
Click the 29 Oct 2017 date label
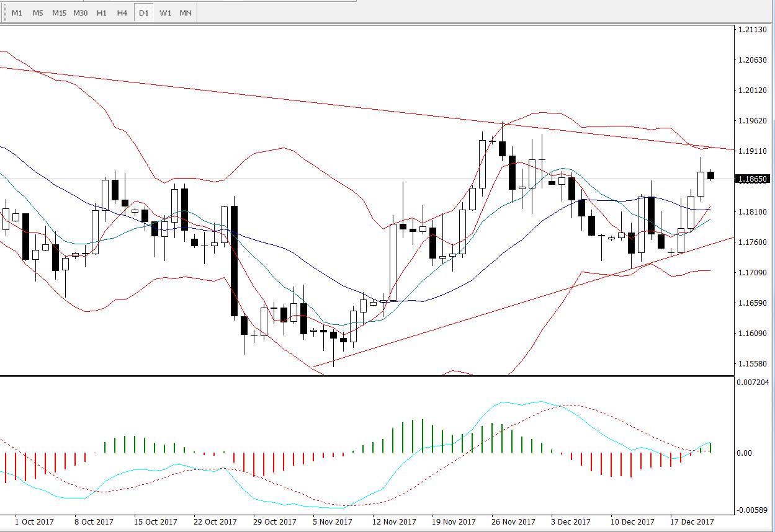[276, 522]
